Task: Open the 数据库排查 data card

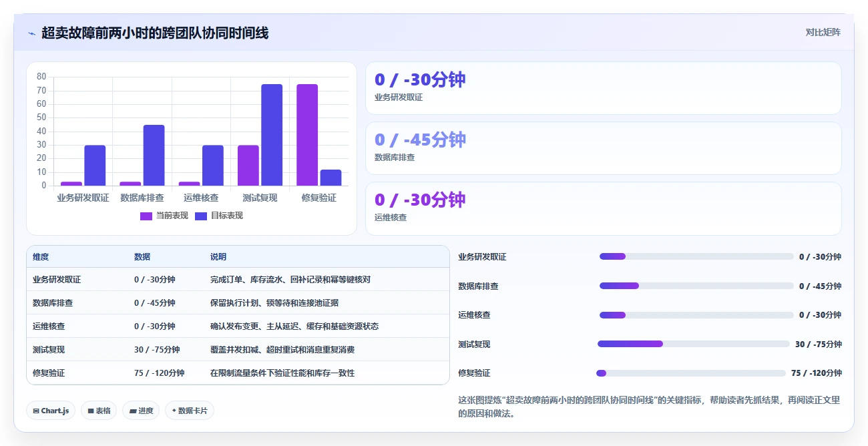Action: coord(604,148)
